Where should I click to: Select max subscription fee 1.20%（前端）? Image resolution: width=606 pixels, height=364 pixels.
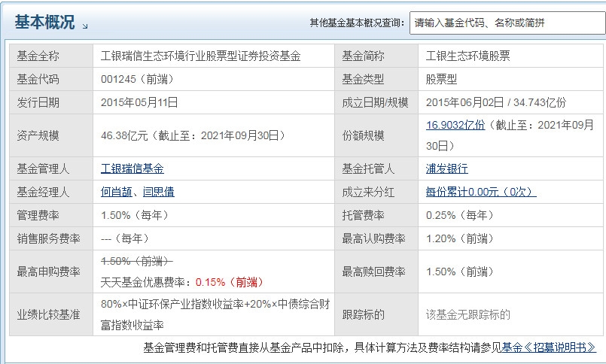(x=460, y=238)
